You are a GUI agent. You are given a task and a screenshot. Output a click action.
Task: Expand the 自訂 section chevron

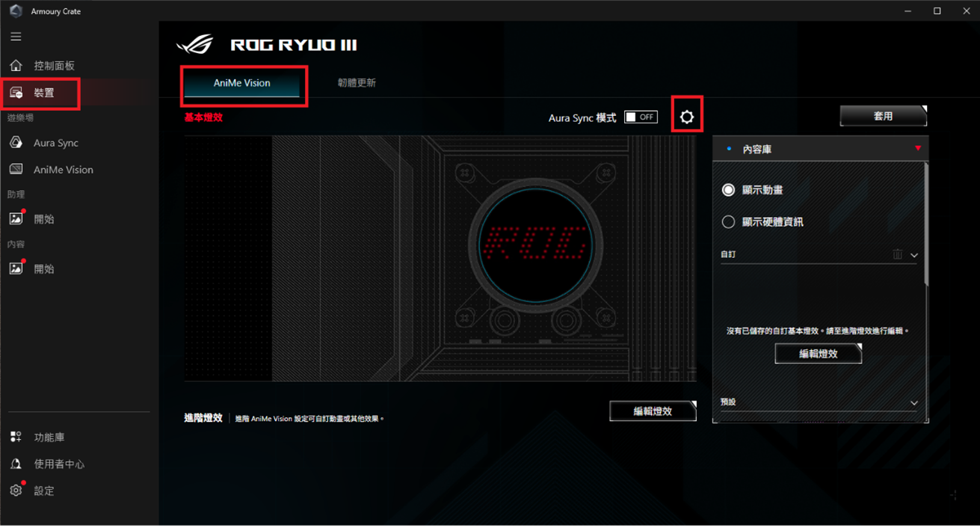(913, 255)
